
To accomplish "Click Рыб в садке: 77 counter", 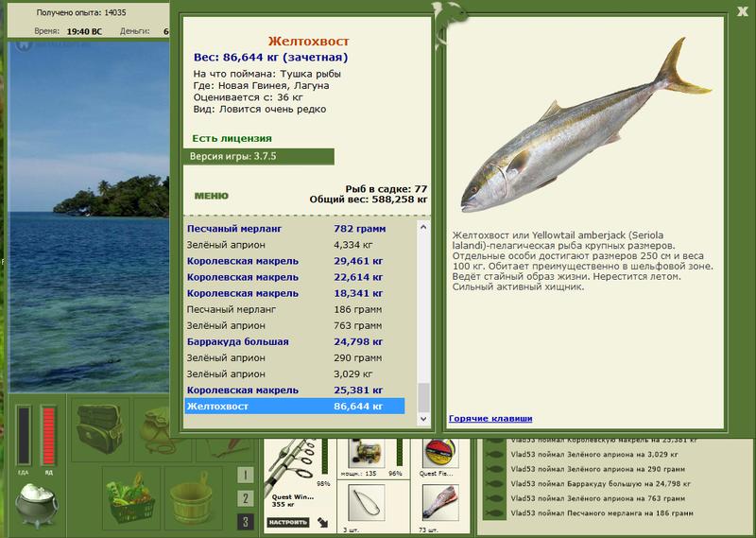I will click(387, 189).
